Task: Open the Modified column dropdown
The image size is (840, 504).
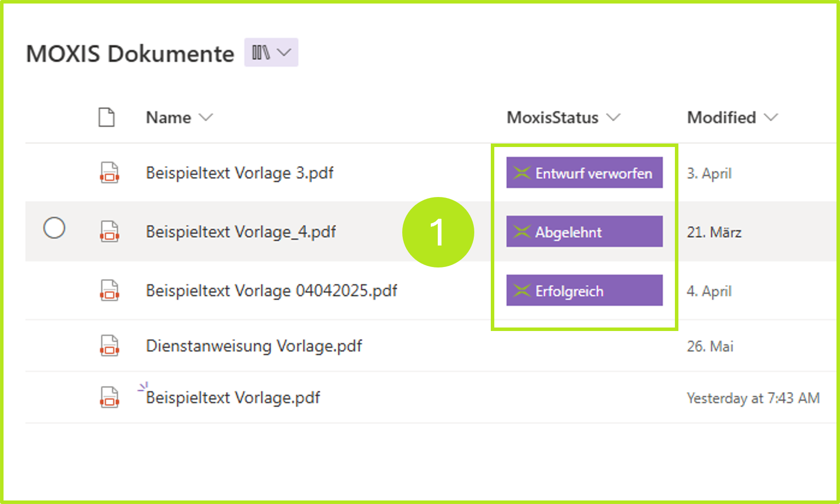Action: coord(771,117)
